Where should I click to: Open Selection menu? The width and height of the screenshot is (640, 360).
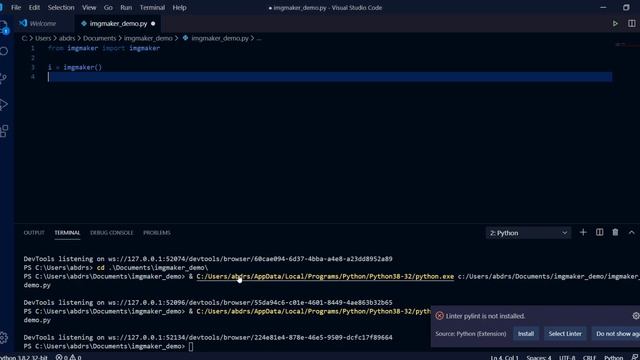(61, 7)
